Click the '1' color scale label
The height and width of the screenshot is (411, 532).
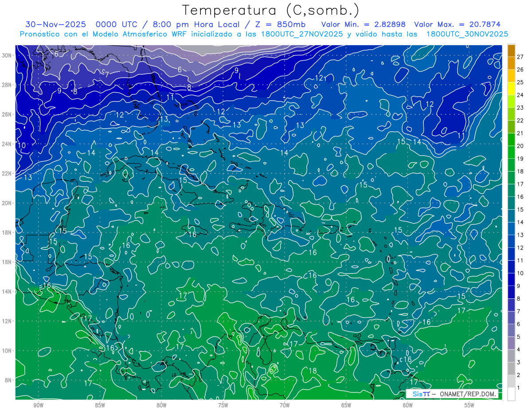click(519, 388)
